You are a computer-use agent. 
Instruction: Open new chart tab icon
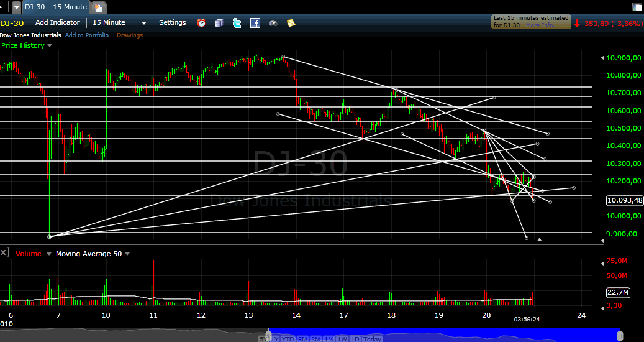pyautogui.click(x=98, y=7)
